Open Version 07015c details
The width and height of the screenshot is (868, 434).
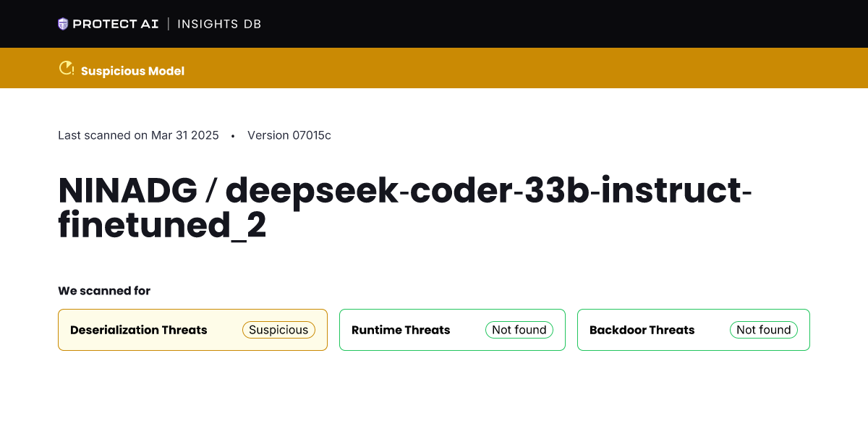coord(289,135)
